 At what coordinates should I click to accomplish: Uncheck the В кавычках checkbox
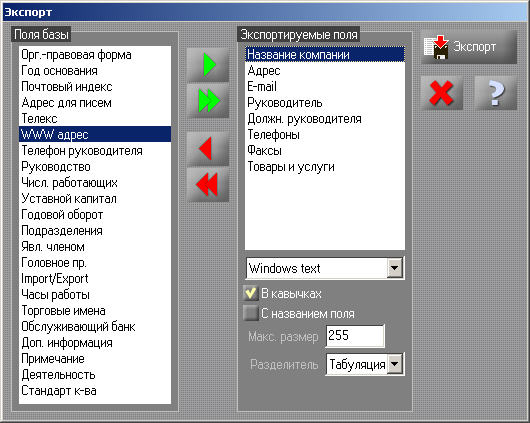coord(250,293)
